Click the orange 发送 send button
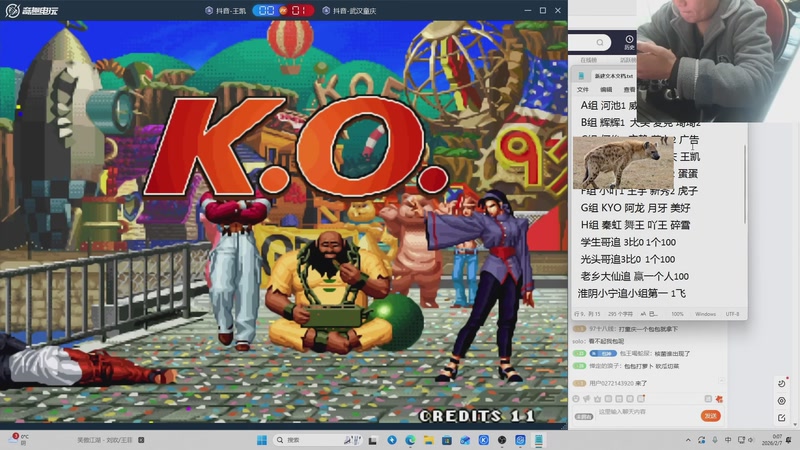The image size is (800, 450). (710, 416)
